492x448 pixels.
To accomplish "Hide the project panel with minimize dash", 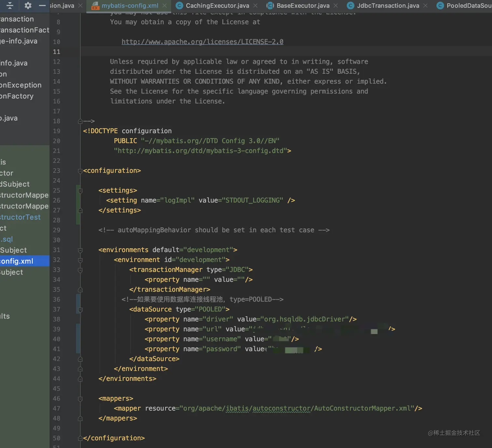I will point(42,6).
